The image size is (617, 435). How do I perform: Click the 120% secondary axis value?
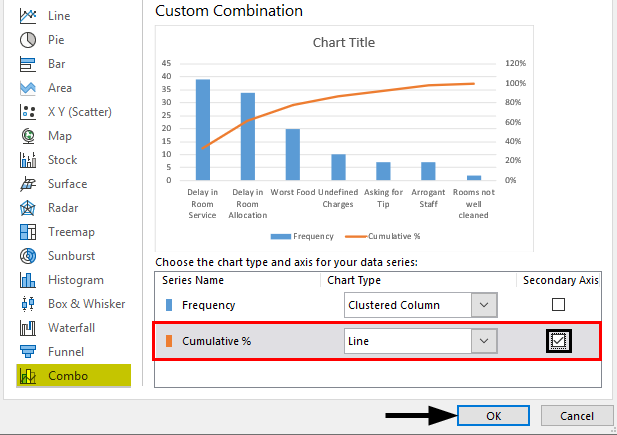point(515,63)
